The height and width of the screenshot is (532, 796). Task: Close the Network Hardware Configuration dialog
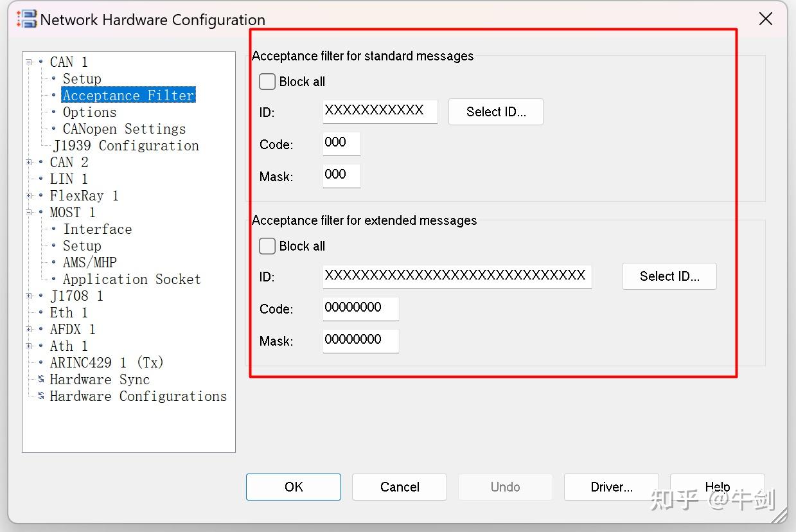(x=765, y=19)
